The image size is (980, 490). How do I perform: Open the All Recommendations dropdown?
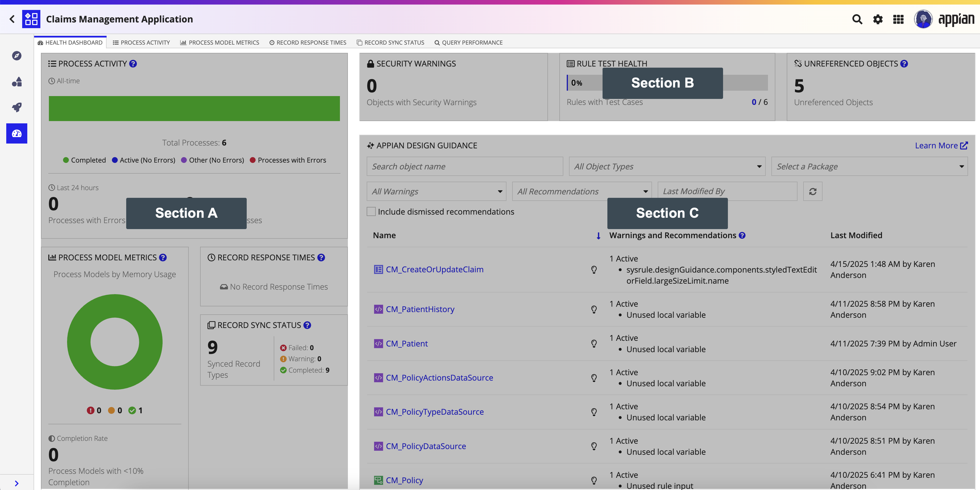point(582,191)
